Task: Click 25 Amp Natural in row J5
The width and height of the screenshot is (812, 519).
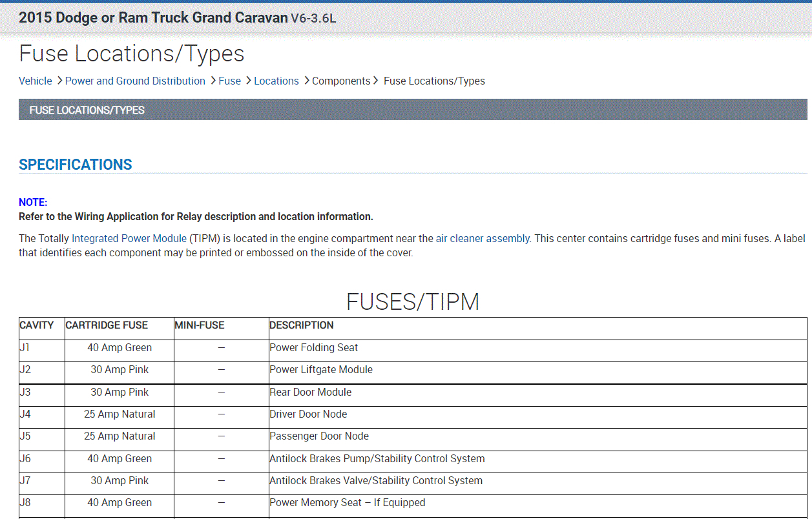Action: (120, 436)
